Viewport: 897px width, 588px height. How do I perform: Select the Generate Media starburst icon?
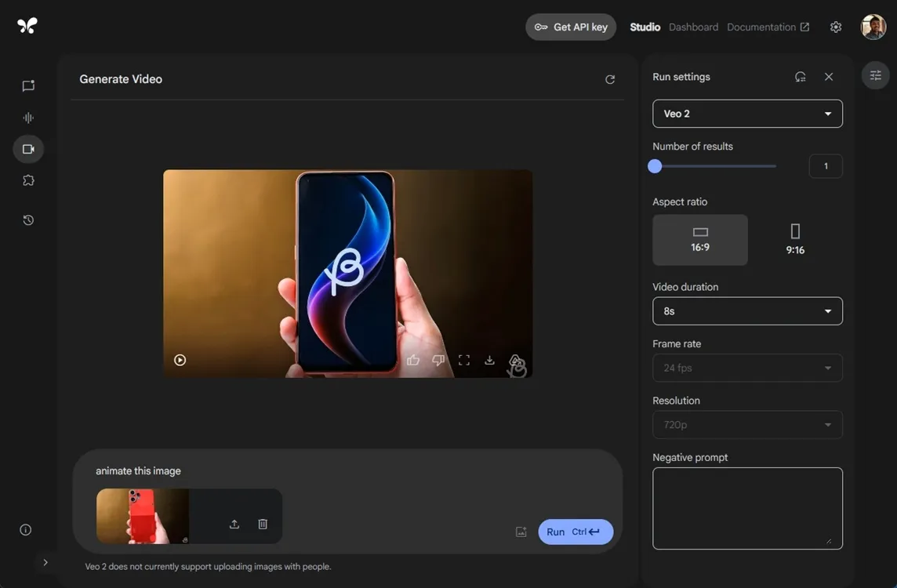pyautogui.click(x=27, y=179)
